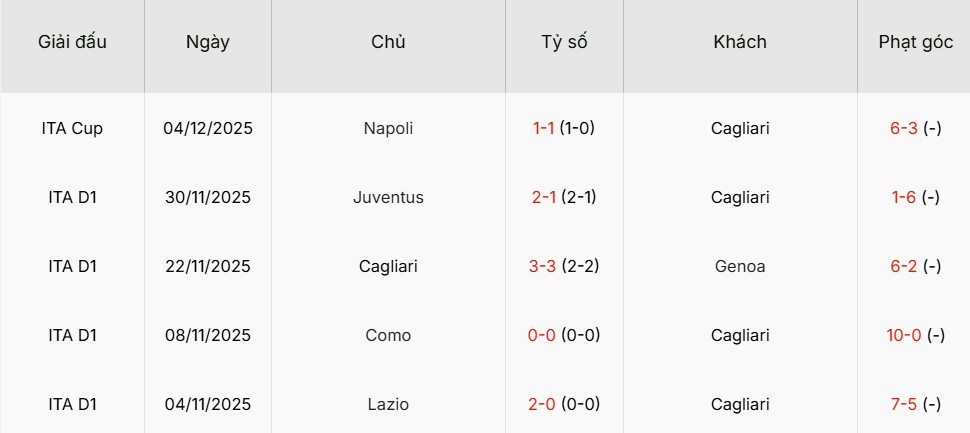Click the 3-3 score for Cagliari vs Genoa
The image size is (970, 433).
544,266
